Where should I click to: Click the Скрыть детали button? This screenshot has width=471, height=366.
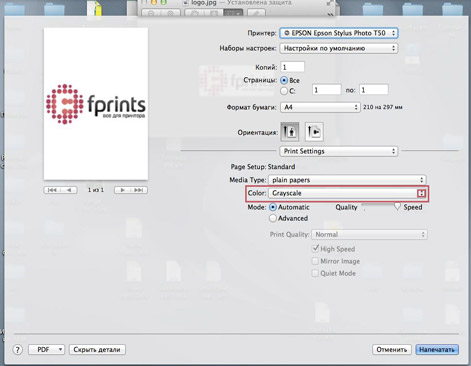[x=97, y=350]
